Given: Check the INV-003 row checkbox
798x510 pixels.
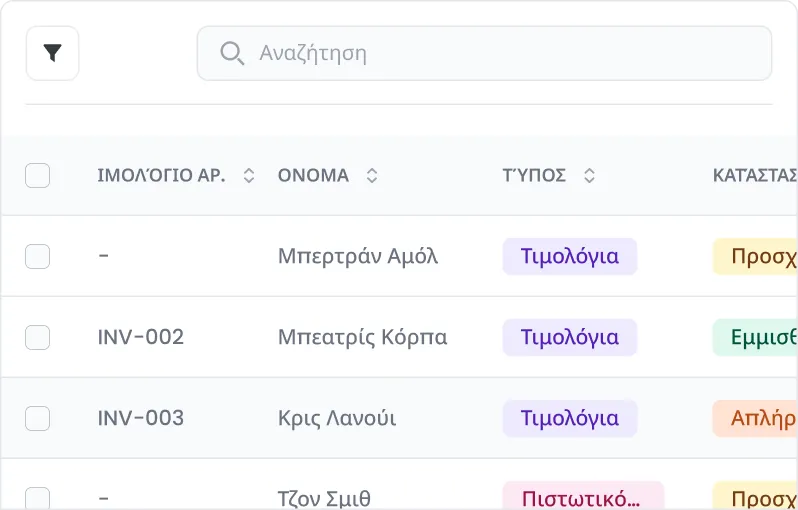Looking at the screenshot, I should click(x=38, y=418).
